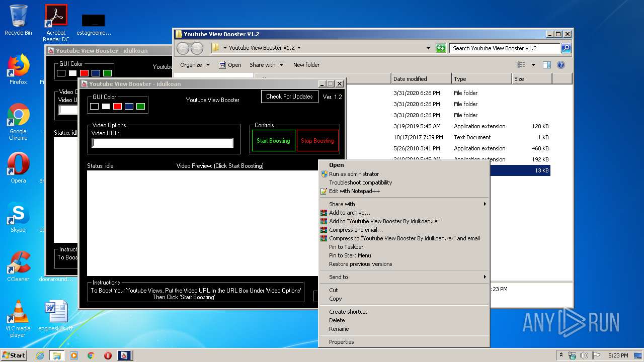Launch Acrobat Reader DC from desktop

click(x=56, y=23)
